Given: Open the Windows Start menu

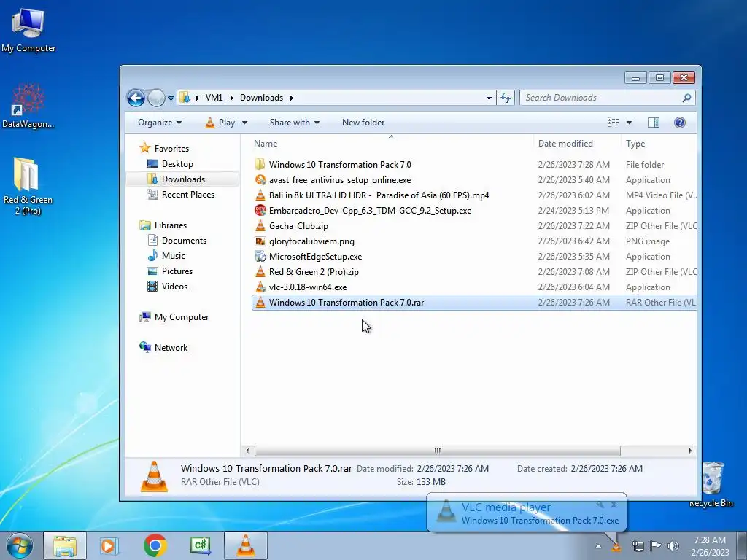Looking at the screenshot, I should (x=20, y=545).
